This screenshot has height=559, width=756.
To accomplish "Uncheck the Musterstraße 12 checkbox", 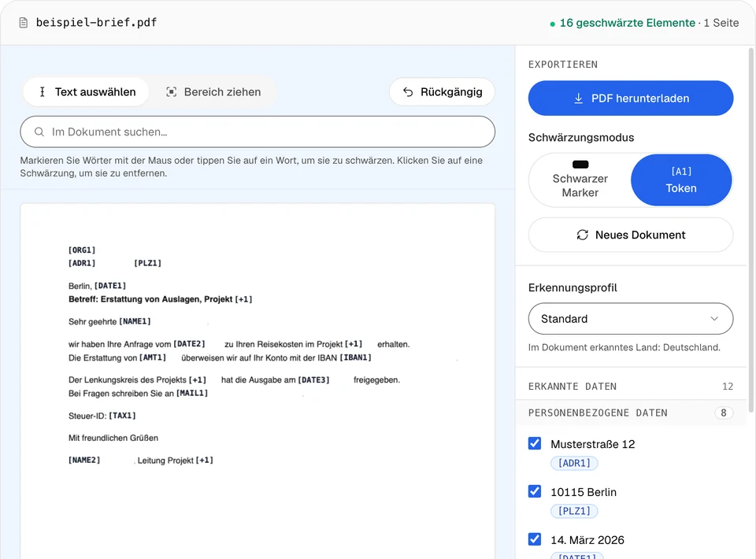I will click(x=535, y=443).
